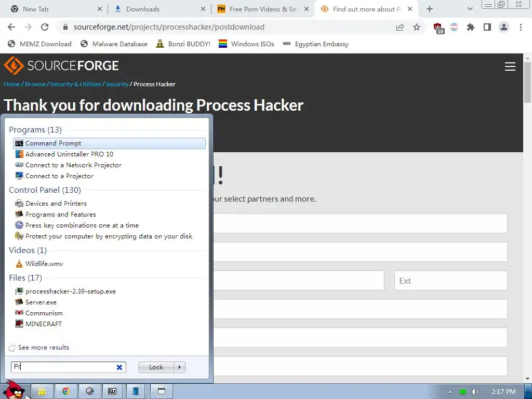The height and width of the screenshot is (399, 532).
Task: Click the Lock button
Action: pos(156,367)
